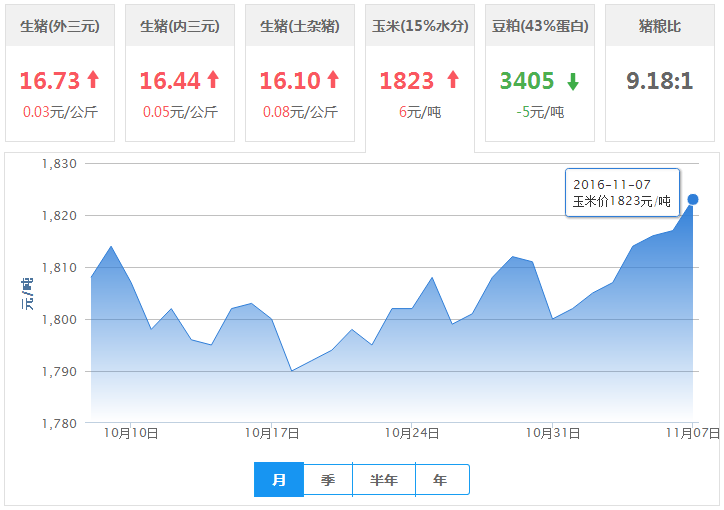Click the blue data point for 2016-11-07
724x510 pixels.
(x=693, y=199)
